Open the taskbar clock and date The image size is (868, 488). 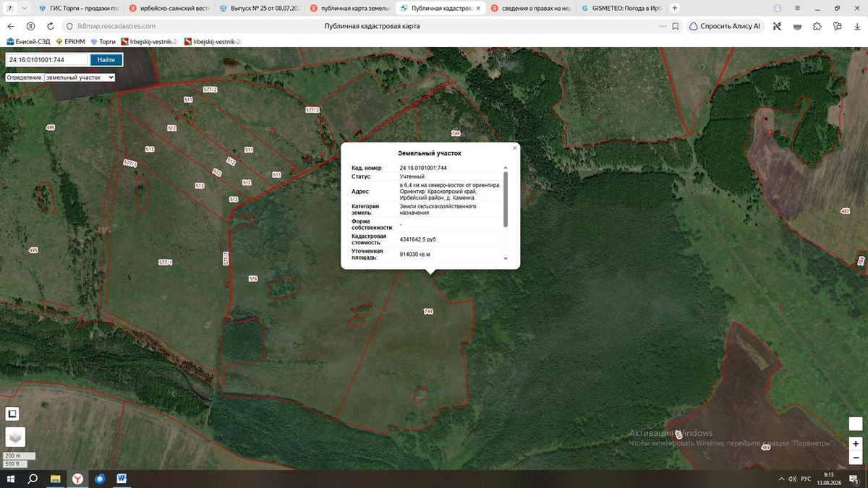828,479
